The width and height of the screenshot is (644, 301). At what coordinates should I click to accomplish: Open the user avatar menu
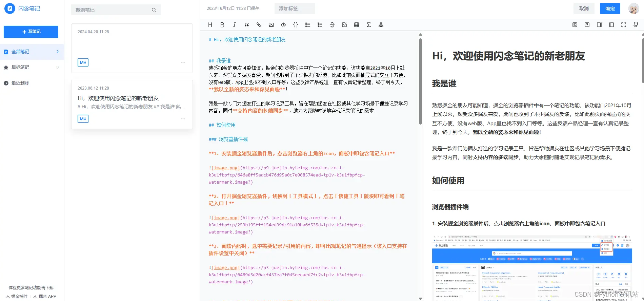point(633,8)
